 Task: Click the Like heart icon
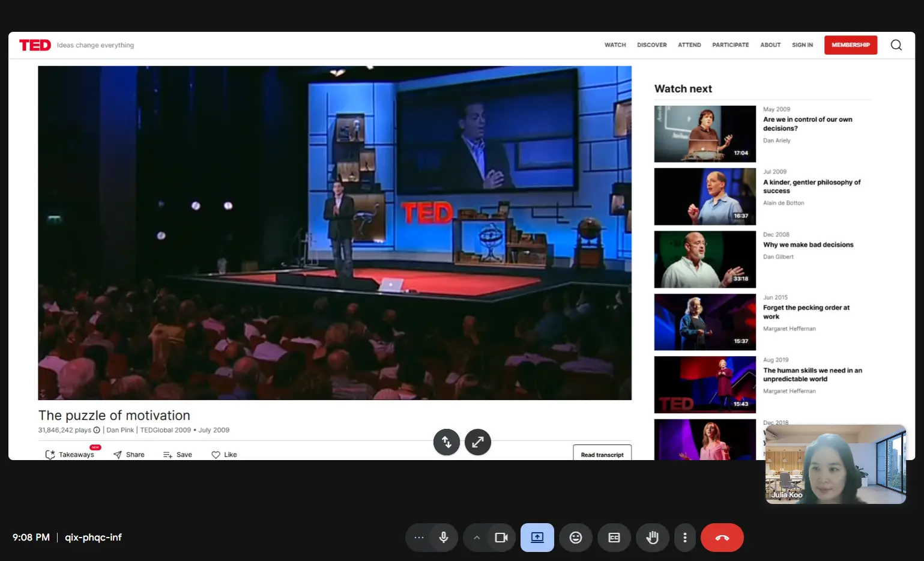[216, 455]
